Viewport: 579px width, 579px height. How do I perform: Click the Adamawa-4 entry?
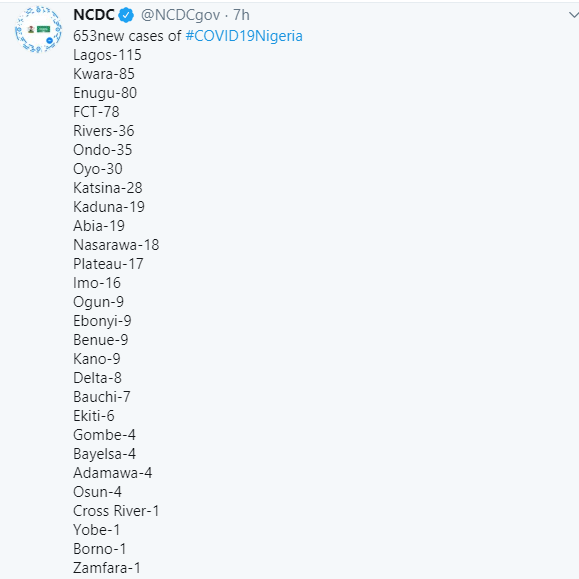[x=113, y=473]
